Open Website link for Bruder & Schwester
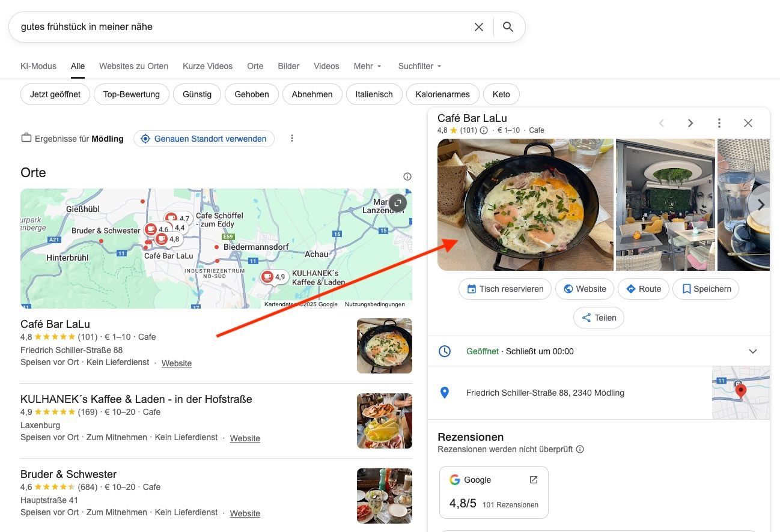The image size is (780, 532). click(x=245, y=513)
